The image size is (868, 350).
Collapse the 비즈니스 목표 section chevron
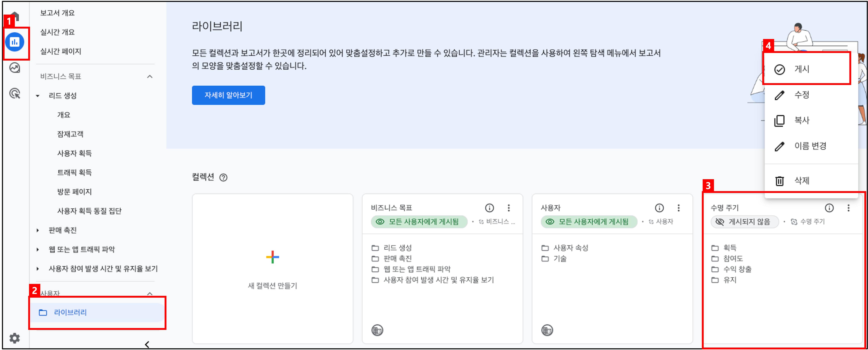pos(150,77)
